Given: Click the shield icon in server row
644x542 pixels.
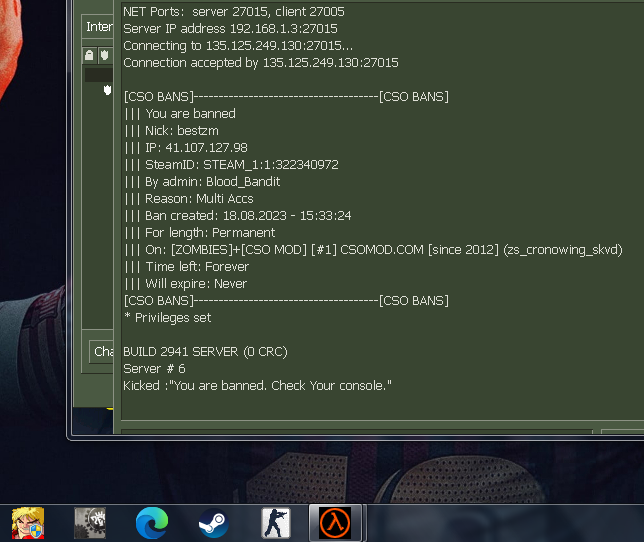Looking at the screenshot, I should point(107,90).
